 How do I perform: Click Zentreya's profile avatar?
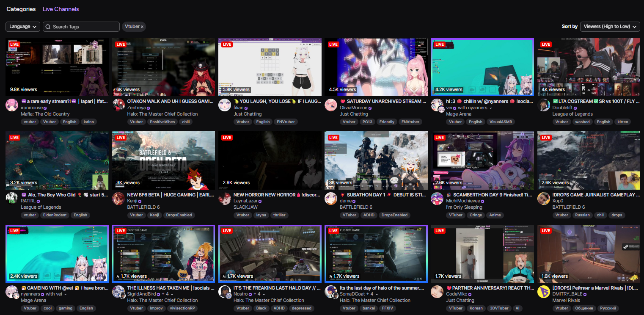118,105
